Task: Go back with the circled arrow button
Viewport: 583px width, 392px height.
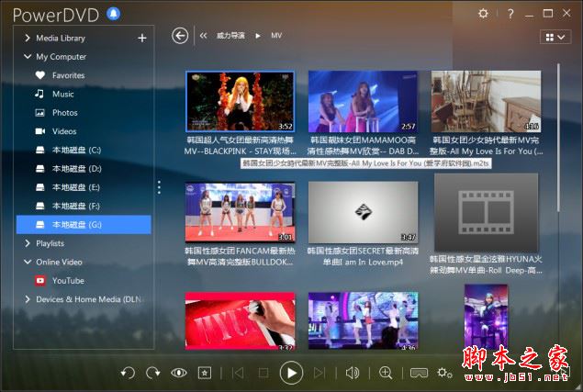Action: (180, 36)
